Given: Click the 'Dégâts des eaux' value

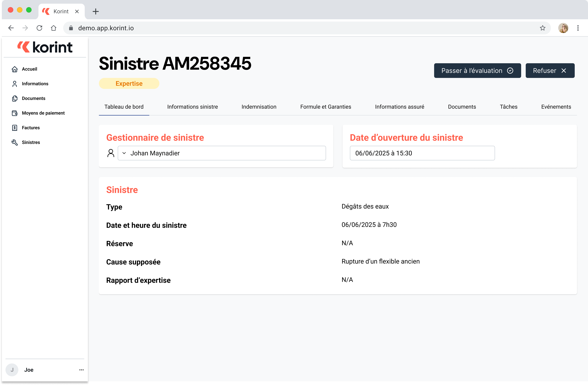Looking at the screenshot, I should [365, 206].
